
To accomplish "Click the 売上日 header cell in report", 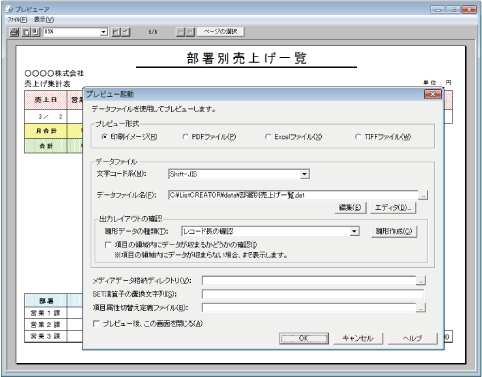I will coord(46,100).
